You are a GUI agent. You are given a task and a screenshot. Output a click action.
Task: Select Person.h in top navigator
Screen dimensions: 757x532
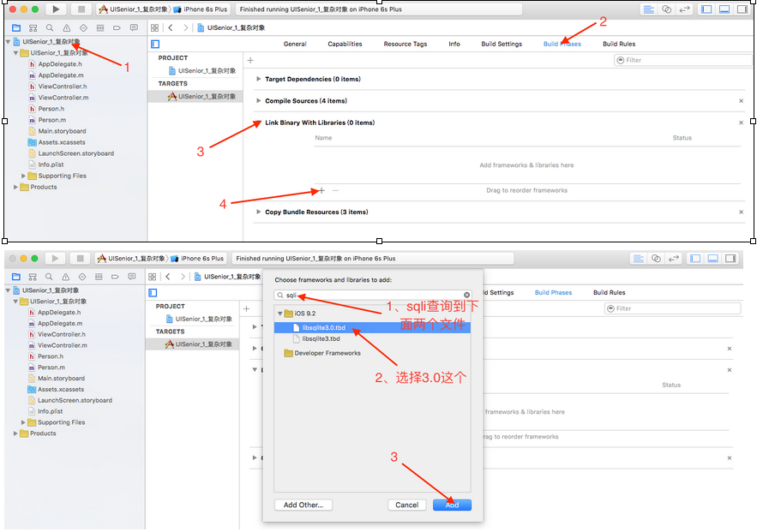(51, 109)
